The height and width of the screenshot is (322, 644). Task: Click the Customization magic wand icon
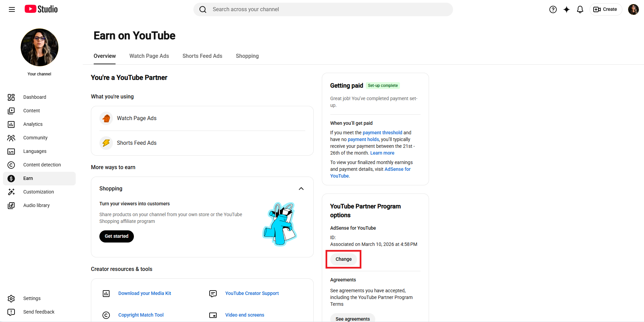pos(11,192)
